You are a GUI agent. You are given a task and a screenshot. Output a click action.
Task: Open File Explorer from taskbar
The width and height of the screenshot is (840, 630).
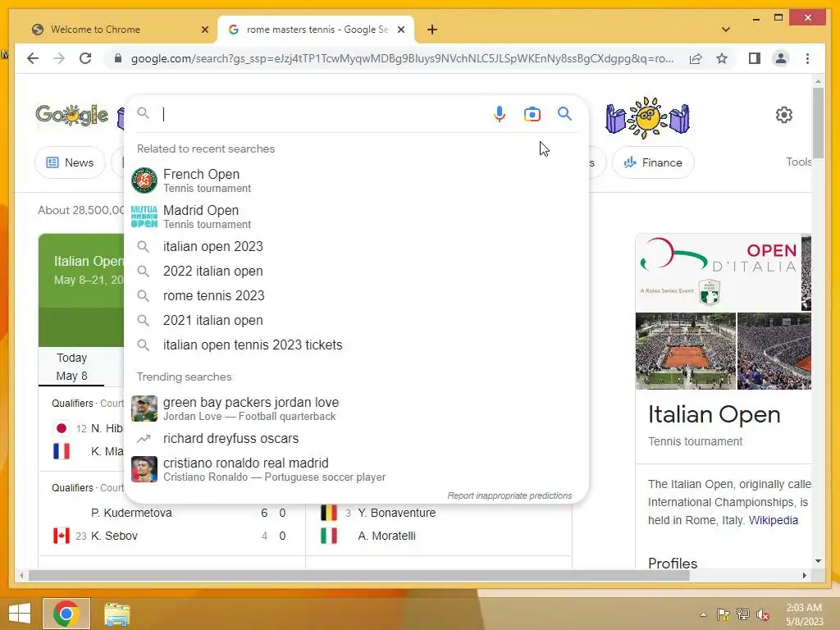pyautogui.click(x=116, y=614)
